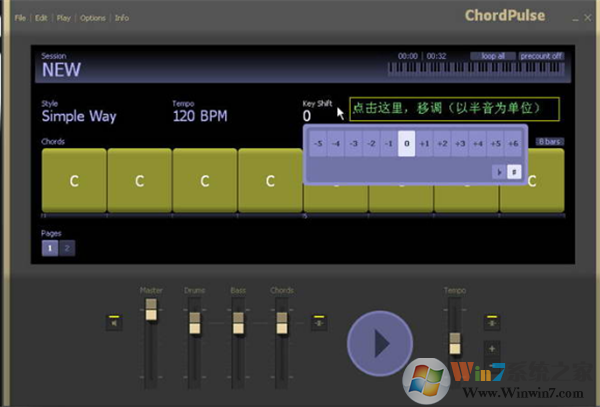Click the small button right of Chords fader
Image resolution: width=600 pixels, height=407 pixels.
point(319,322)
